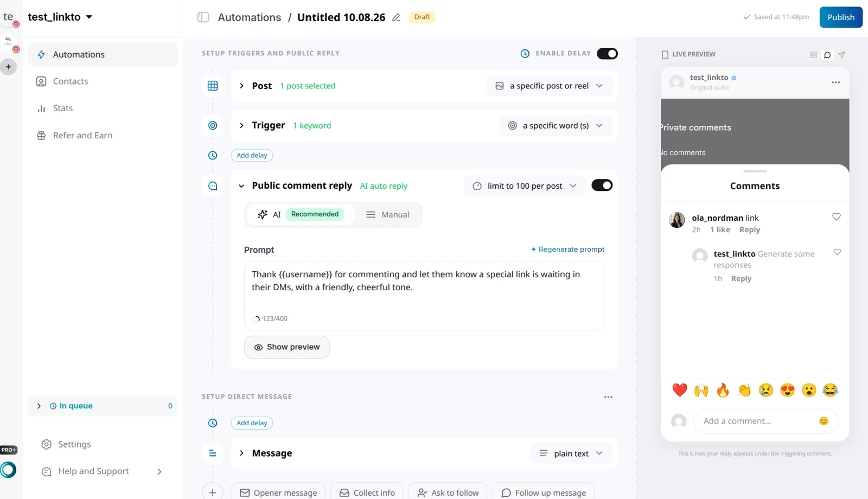The height and width of the screenshot is (499, 868).
Task: Expand the Post section chevron
Action: (242, 86)
